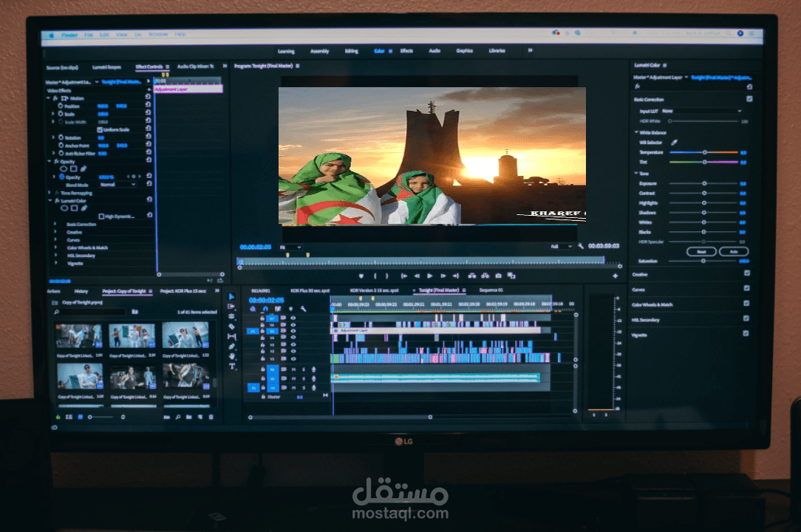This screenshot has height=532, width=801.
Task: Collapse the Tone section
Action: 636,173
